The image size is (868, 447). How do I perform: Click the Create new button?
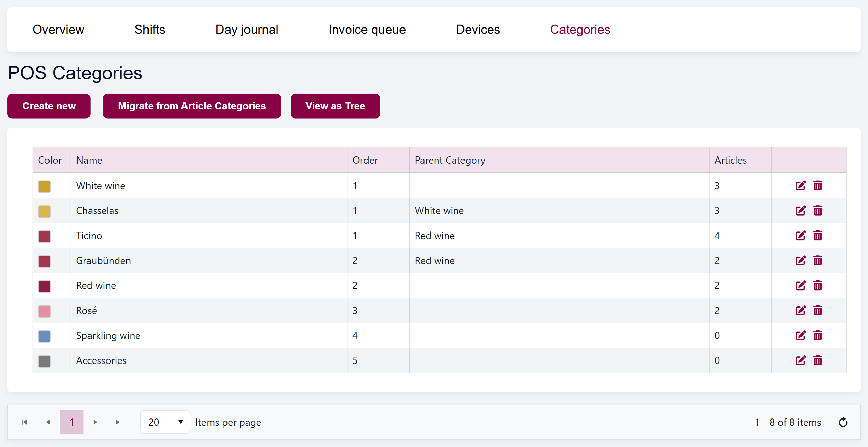point(49,106)
